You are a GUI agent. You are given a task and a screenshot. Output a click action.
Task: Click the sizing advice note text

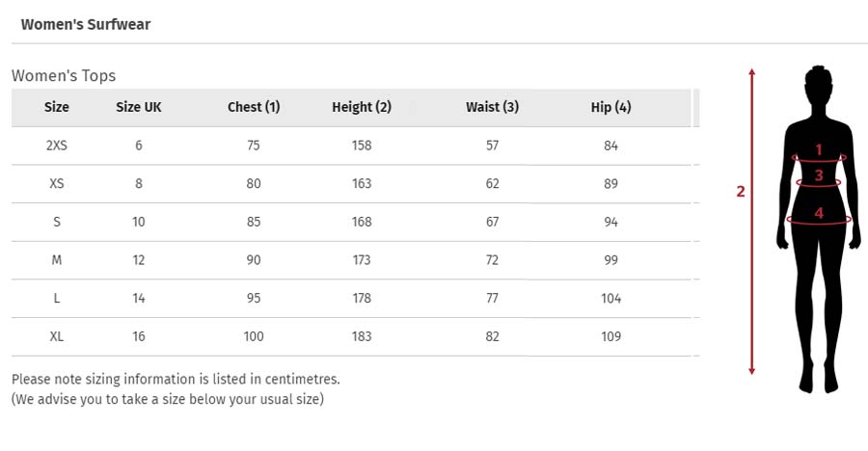[x=168, y=399]
